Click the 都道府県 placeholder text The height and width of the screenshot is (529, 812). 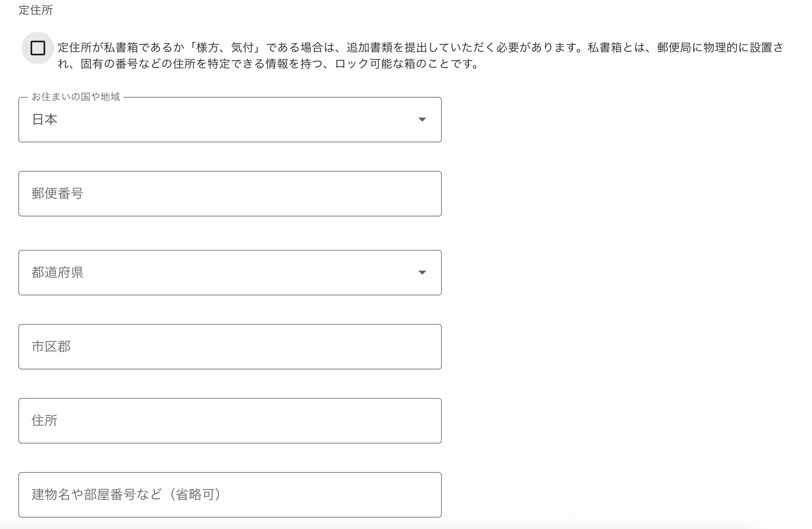pyautogui.click(x=58, y=272)
